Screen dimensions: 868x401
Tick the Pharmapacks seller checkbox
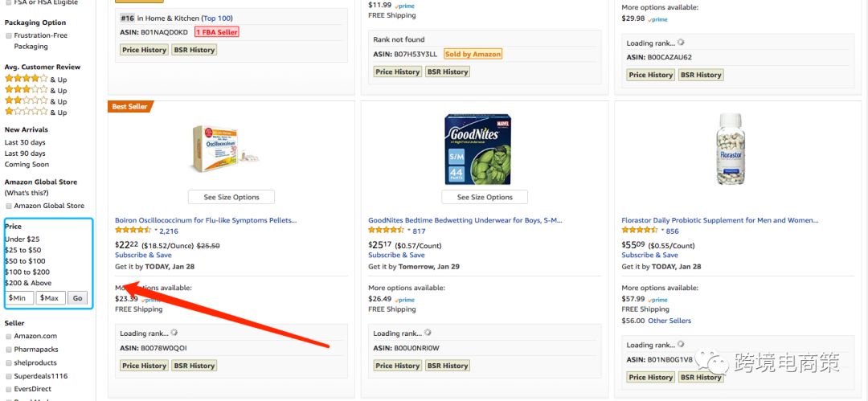pyautogui.click(x=9, y=350)
